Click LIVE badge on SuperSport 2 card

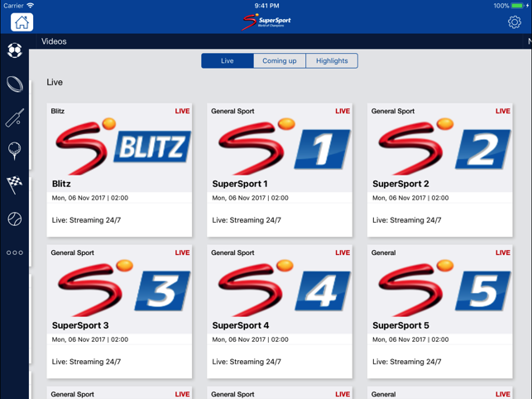[x=502, y=111]
